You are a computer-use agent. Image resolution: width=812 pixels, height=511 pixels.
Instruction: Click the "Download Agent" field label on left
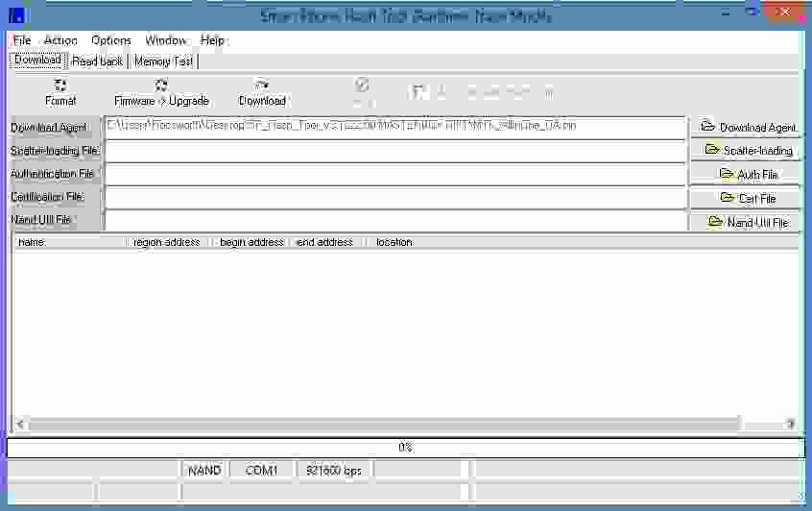pyautogui.click(x=49, y=128)
